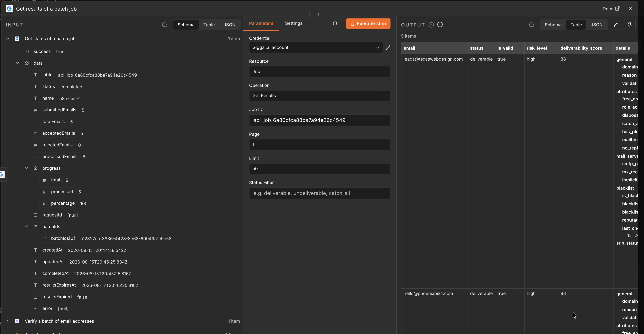
Task: Switch OUTPUT view to Schema
Action: 553,25
